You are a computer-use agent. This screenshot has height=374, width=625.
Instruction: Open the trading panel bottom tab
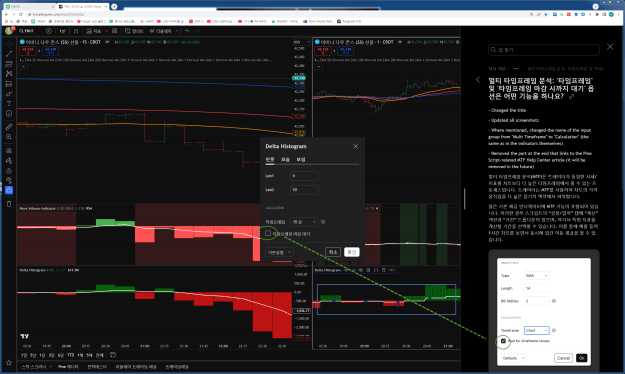pos(177,366)
